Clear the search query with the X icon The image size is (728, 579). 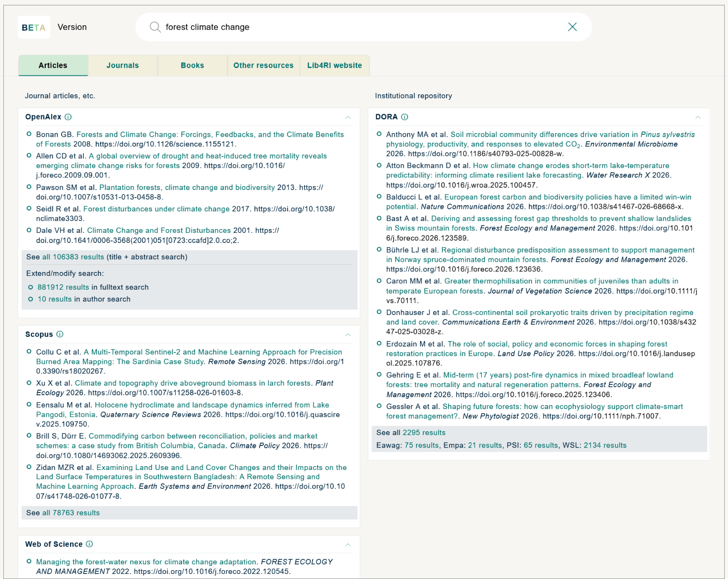(573, 27)
